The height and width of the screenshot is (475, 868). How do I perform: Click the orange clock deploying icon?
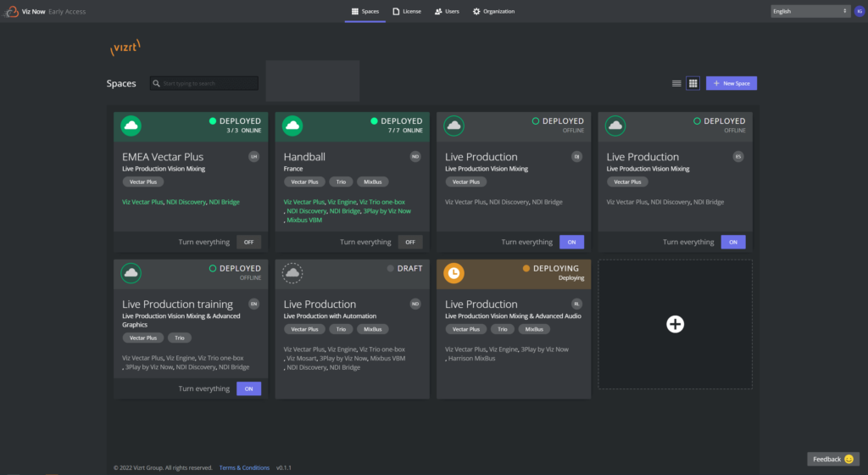pos(453,273)
